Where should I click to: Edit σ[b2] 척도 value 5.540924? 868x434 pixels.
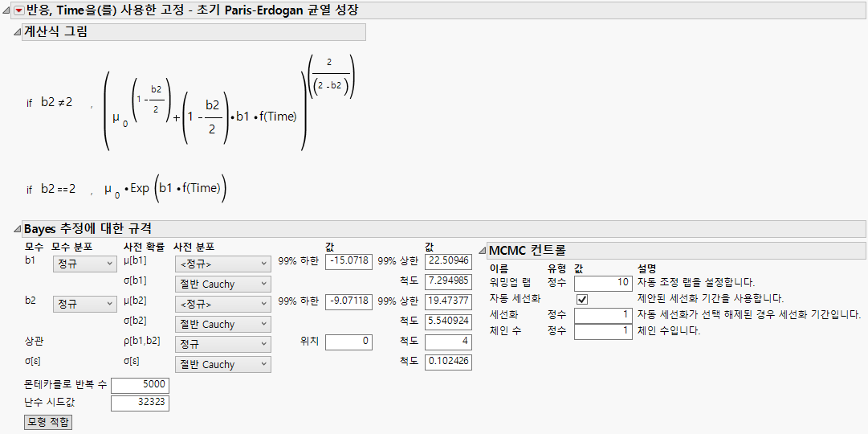click(448, 321)
